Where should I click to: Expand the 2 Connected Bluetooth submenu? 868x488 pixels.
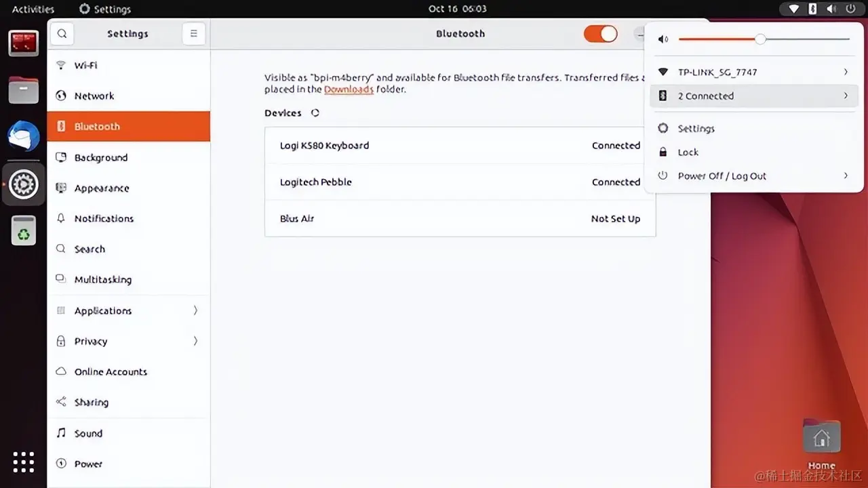click(x=846, y=96)
